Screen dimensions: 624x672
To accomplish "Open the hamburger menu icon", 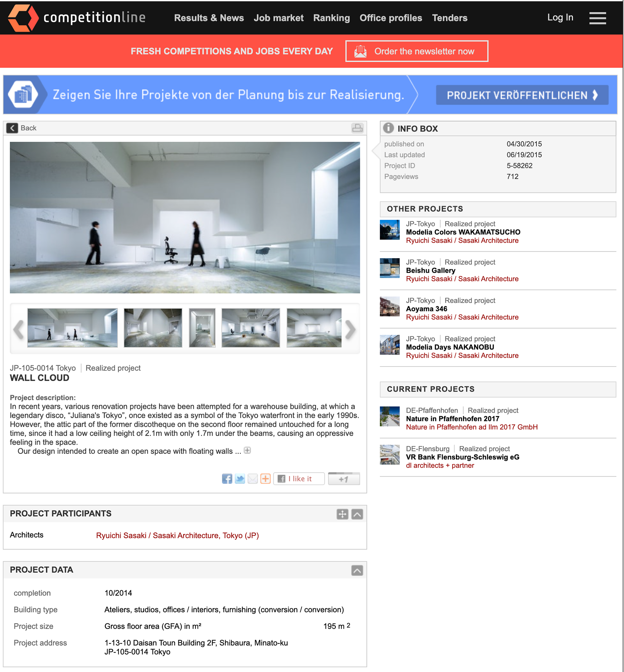I will 597,18.
